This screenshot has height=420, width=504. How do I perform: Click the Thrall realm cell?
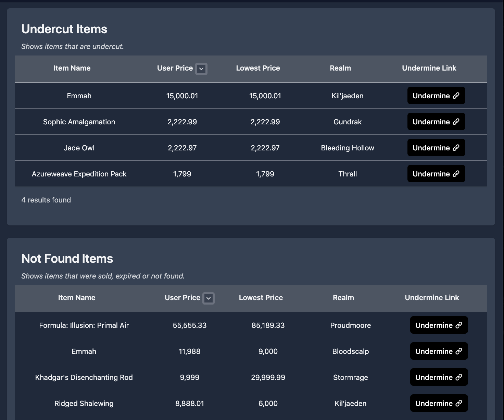coord(348,174)
